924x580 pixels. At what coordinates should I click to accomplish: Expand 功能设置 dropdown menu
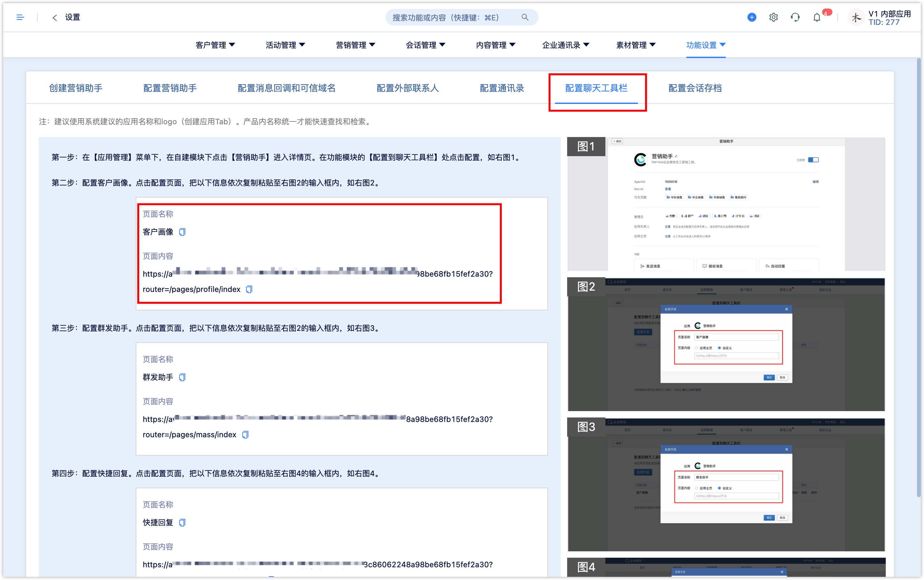(x=706, y=45)
